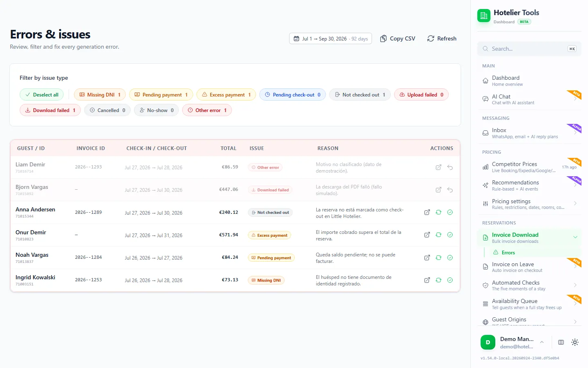Toggle the Pending payment filter chip

click(161, 94)
